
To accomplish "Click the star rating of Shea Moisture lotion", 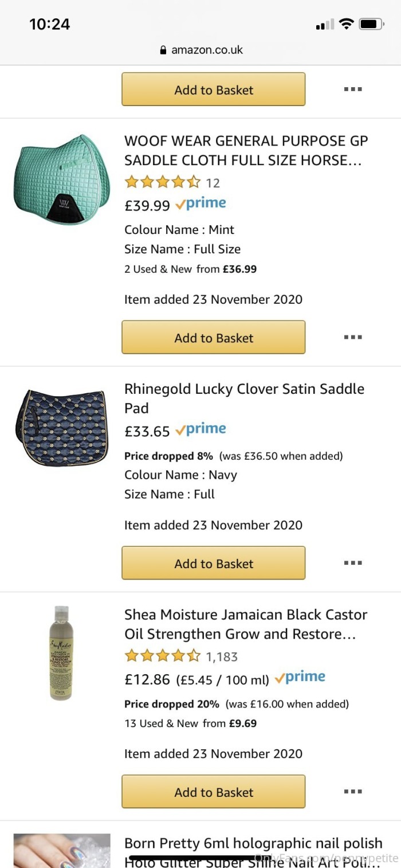I will click(x=162, y=656).
